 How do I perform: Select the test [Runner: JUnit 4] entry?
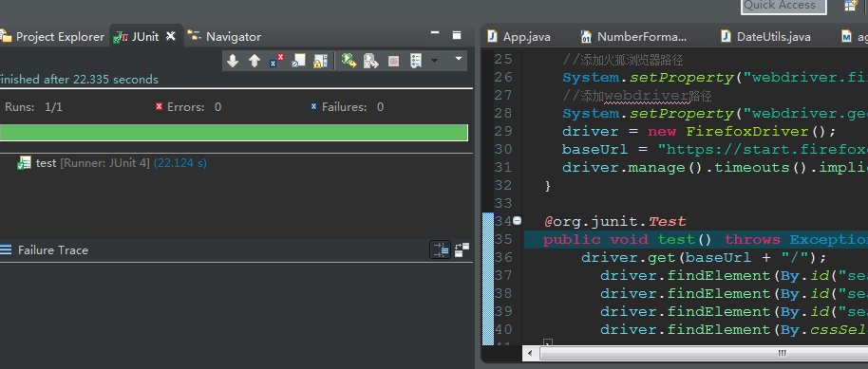pyautogui.click(x=112, y=163)
